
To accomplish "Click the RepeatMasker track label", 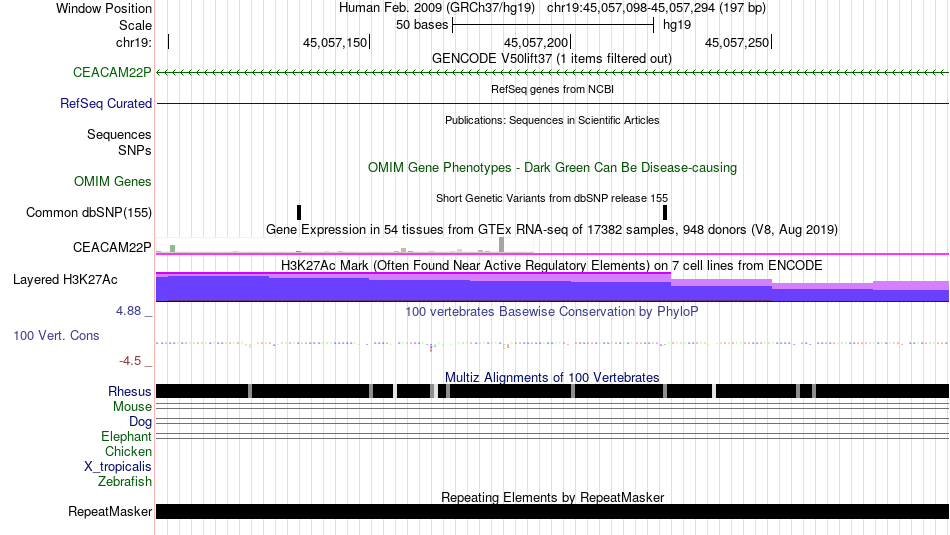I will coord(110,512).
